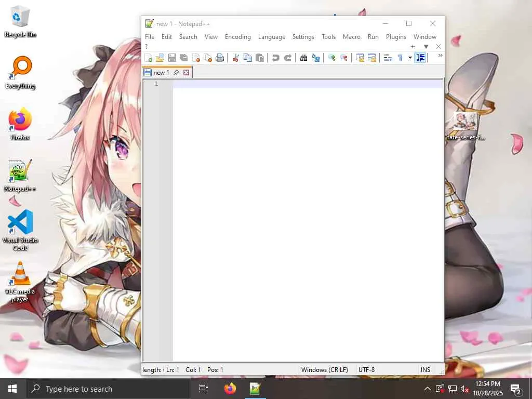532x399 pixels.
Task: Open the ? help menu
Action: 147,46
